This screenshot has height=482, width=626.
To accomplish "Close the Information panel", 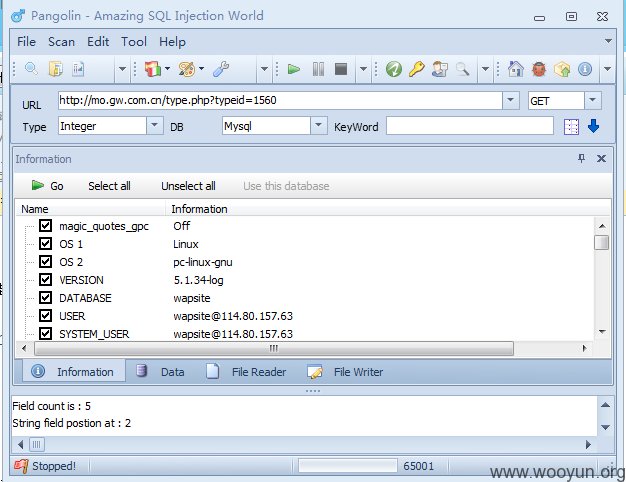I will point(601,159).
